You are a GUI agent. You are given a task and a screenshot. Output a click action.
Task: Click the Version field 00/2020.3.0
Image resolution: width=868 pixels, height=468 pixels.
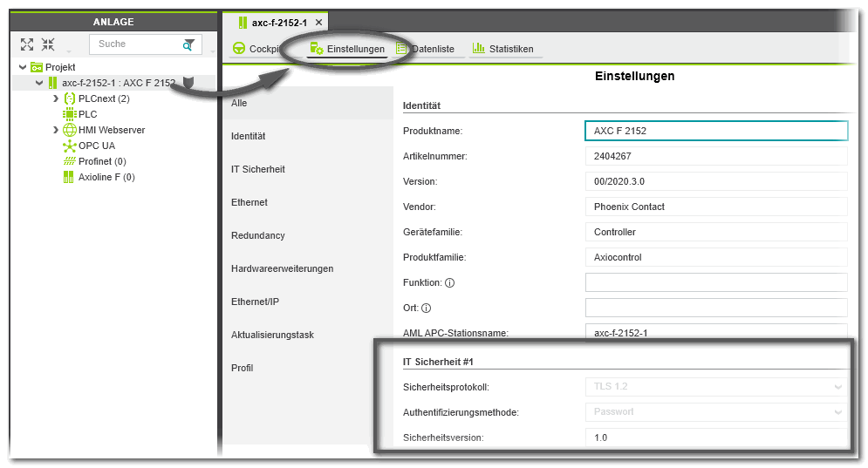point(716,181)
